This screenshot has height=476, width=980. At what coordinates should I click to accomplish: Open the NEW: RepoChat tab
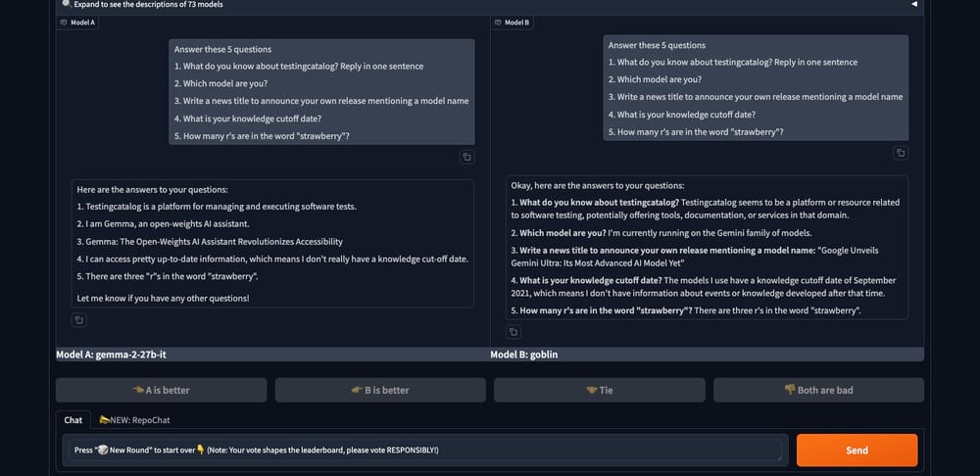(136, 419)
